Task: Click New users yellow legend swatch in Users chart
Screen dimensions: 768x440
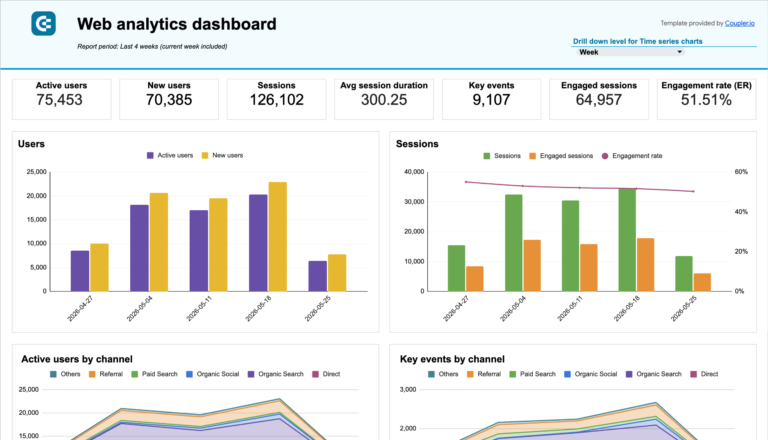Action: pyautogui.click(x=205, y=155)
